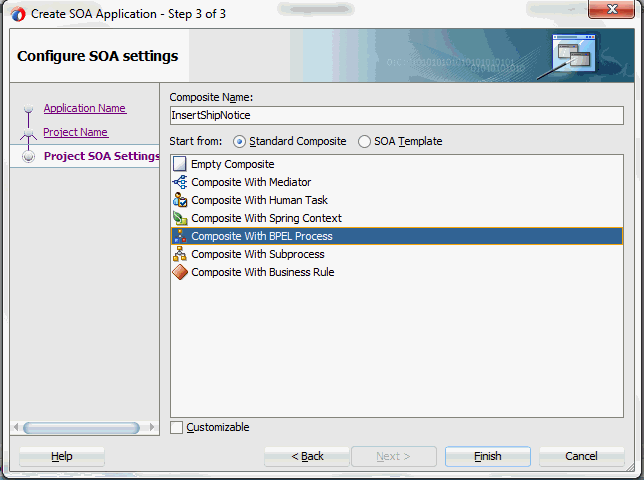
Task: Select 'Composite With Mediator' text
Action: coord(251,182)
